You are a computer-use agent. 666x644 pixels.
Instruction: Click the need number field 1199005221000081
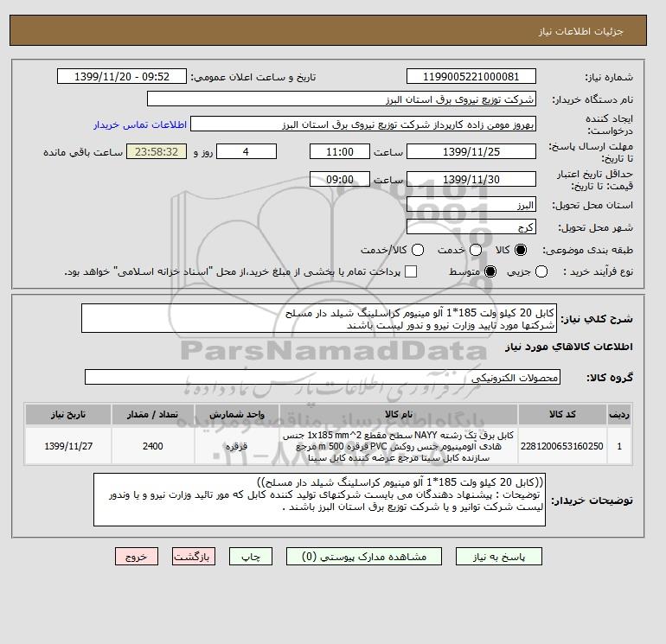471,76
